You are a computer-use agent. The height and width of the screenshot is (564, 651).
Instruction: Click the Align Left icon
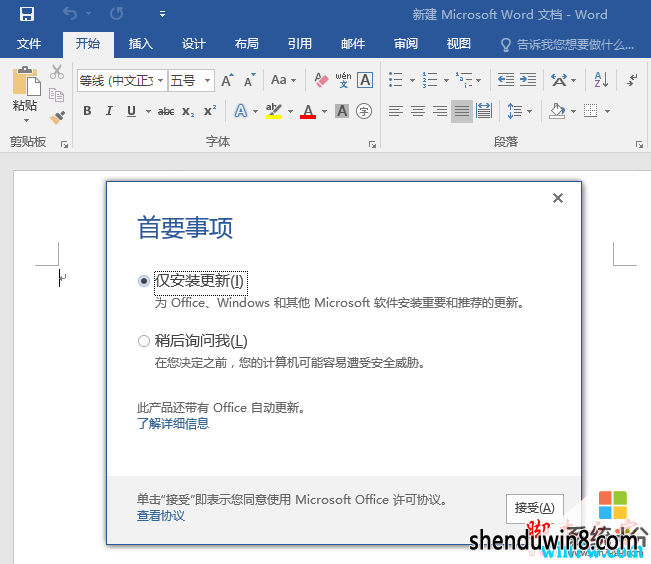(x=396, y=111)
